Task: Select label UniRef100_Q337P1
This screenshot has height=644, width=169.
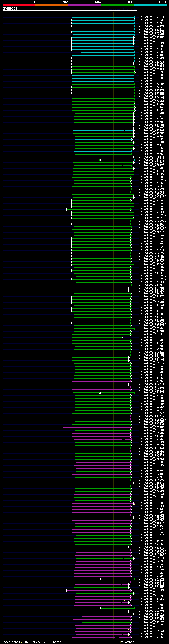Action: click(x=152, y=69)
